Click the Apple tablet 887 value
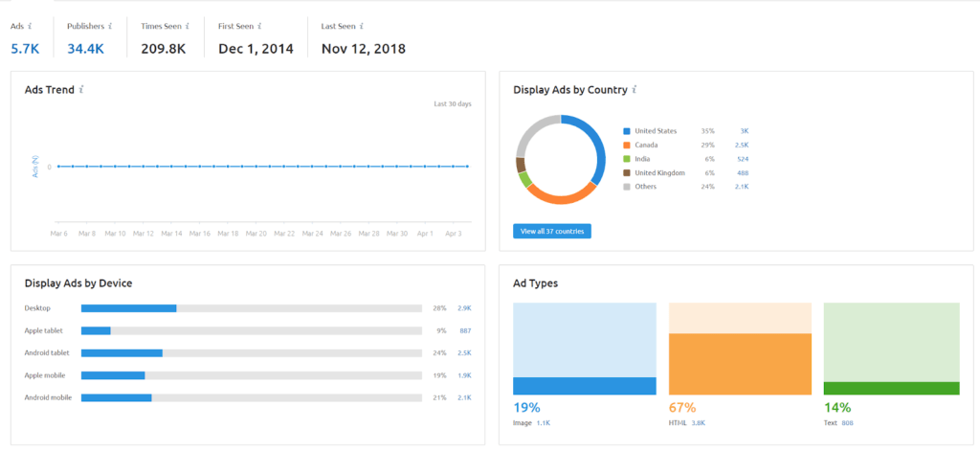This screenshot has width=980, height=451. point(465,330)
